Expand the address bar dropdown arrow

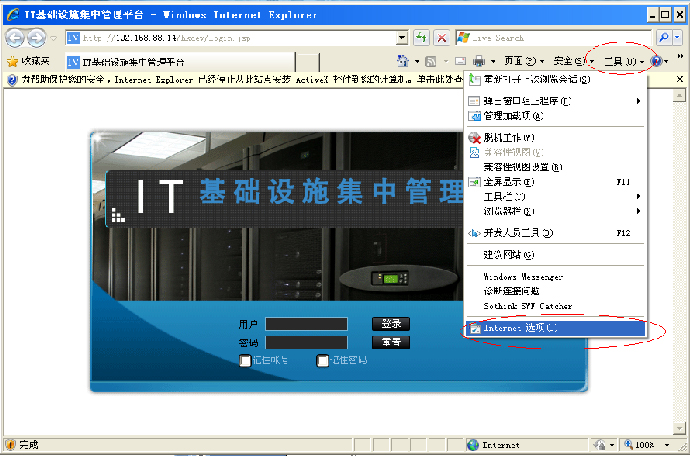coord(402,37)
